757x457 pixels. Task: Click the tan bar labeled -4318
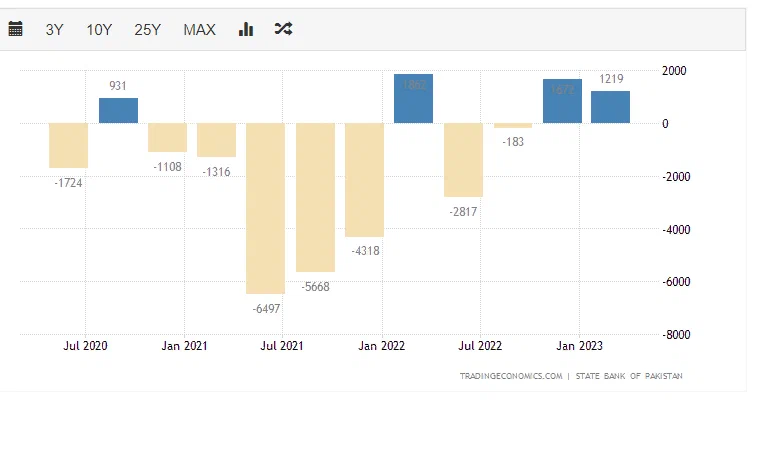(364, 180)
